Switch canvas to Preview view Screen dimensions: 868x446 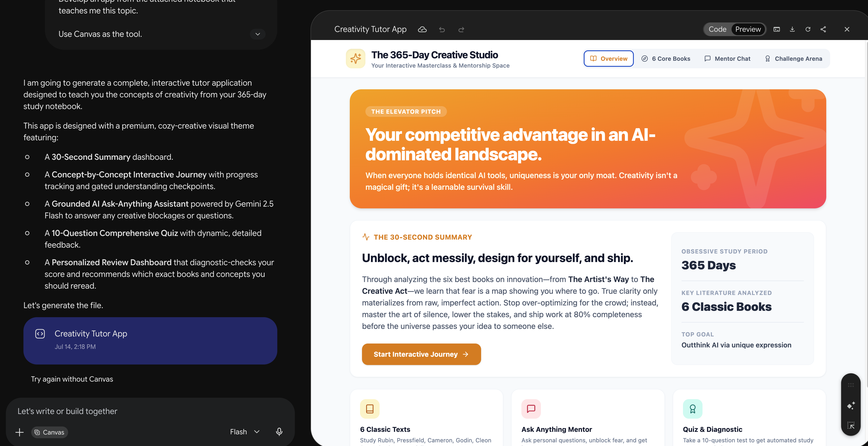(748, 29)
